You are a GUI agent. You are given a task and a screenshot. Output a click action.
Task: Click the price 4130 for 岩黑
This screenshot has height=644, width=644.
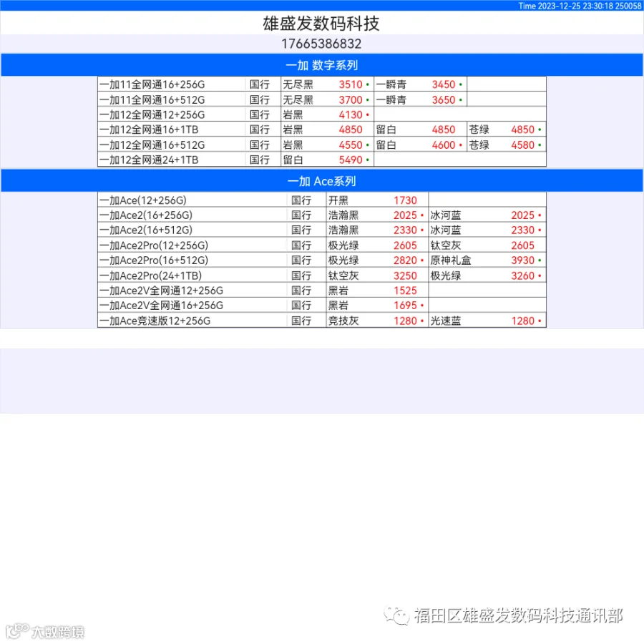[351, 114]
